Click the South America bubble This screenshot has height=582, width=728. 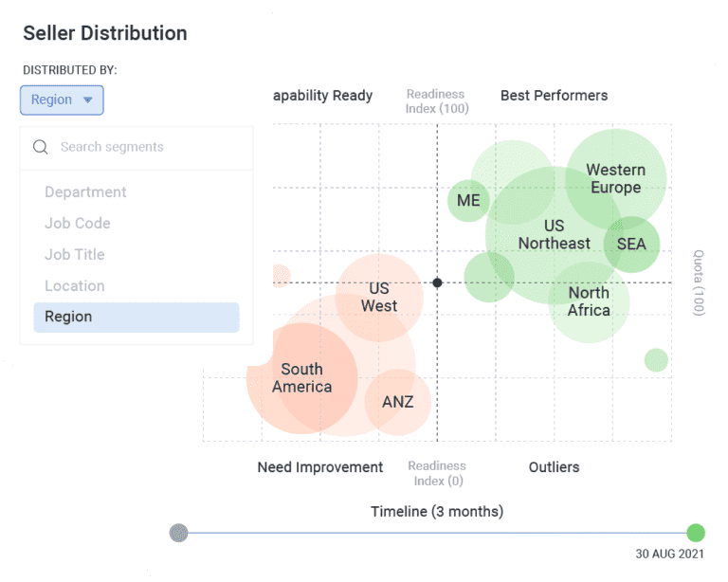coord(301,377)
